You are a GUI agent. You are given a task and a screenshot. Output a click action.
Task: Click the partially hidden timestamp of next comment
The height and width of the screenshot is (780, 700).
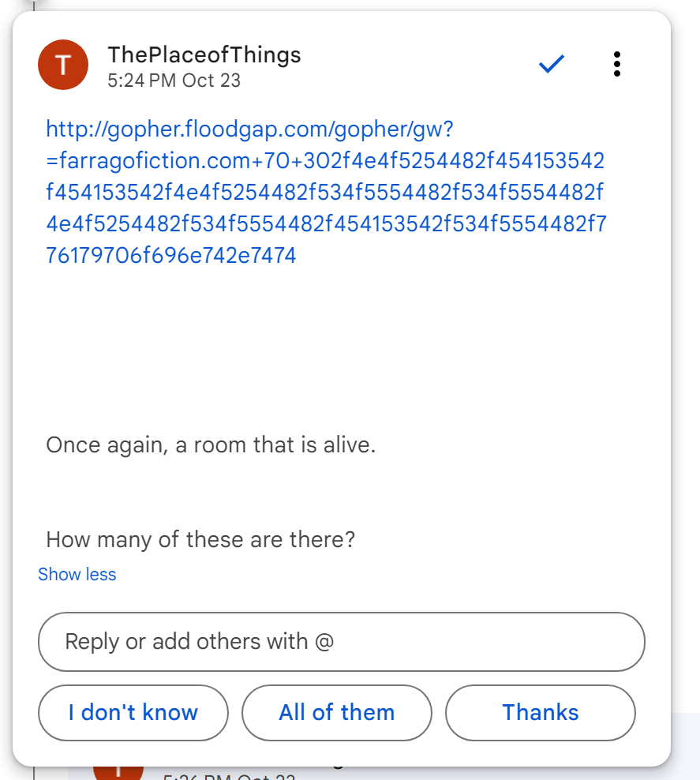[229, 775]
